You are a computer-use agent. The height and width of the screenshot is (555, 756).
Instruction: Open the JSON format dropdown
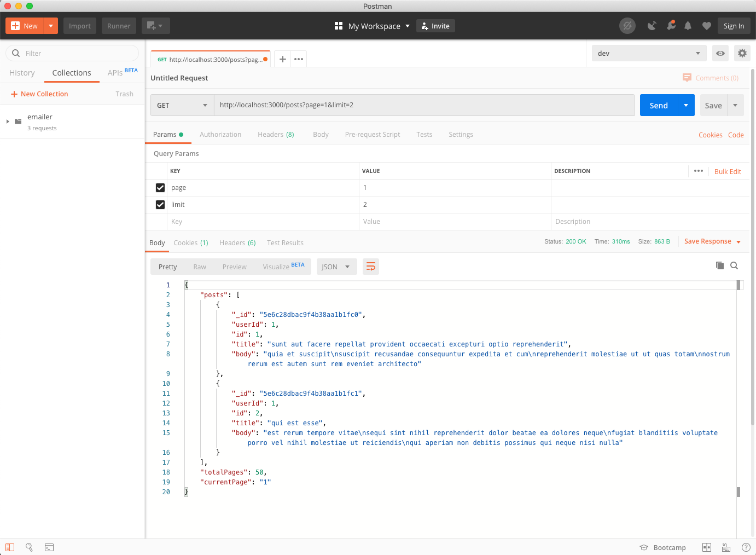click(x=336, y=267)
